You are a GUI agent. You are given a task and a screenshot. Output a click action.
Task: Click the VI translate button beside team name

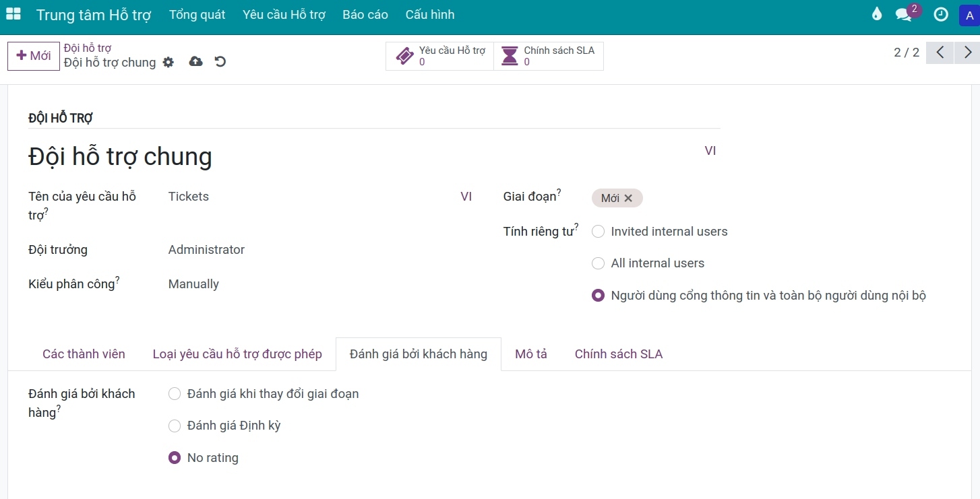pyautogui.click(x=710, y=151)
